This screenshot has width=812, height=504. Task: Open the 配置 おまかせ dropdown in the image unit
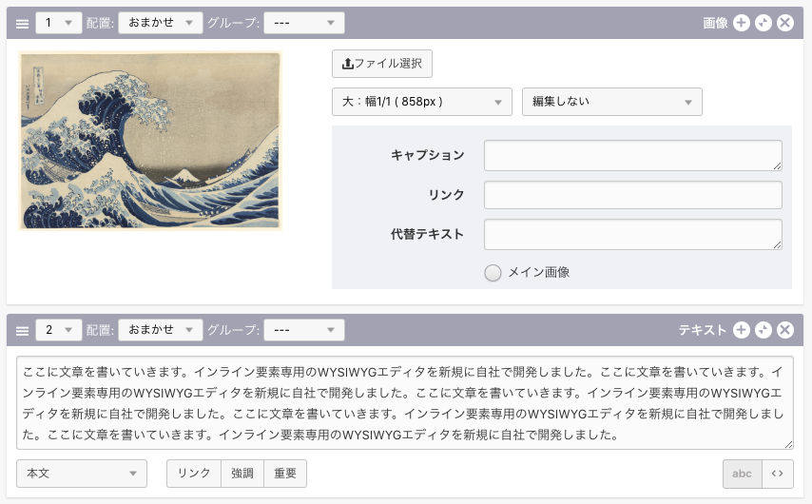(x=160, y=23)
